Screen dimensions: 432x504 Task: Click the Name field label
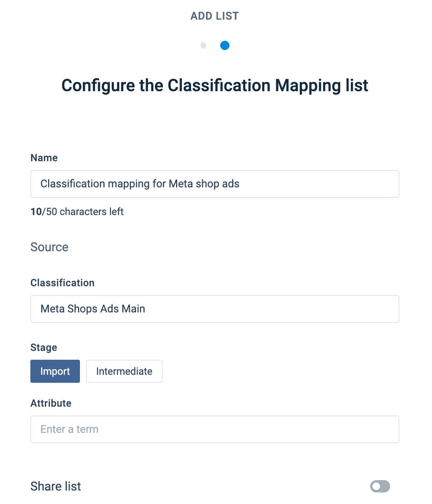pyautogui.click(x=44, y=158)
